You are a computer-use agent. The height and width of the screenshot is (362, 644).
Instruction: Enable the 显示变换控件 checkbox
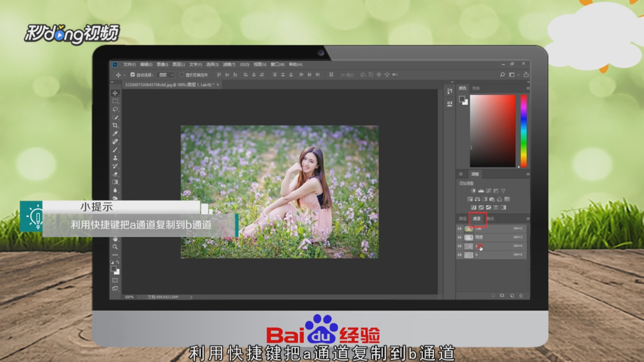pos(182,75)
